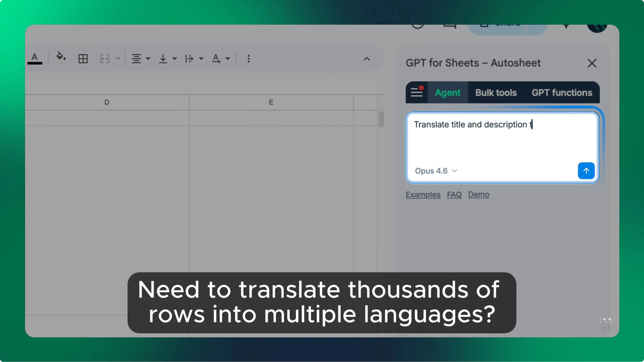Click the text wrapping icon

(189, 59)
